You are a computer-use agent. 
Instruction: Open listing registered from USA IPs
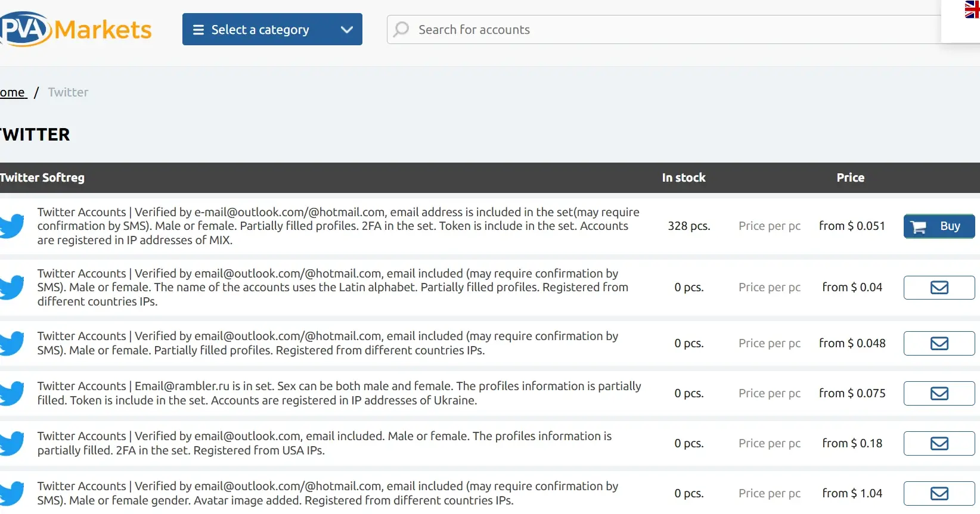tap(324, 444)
